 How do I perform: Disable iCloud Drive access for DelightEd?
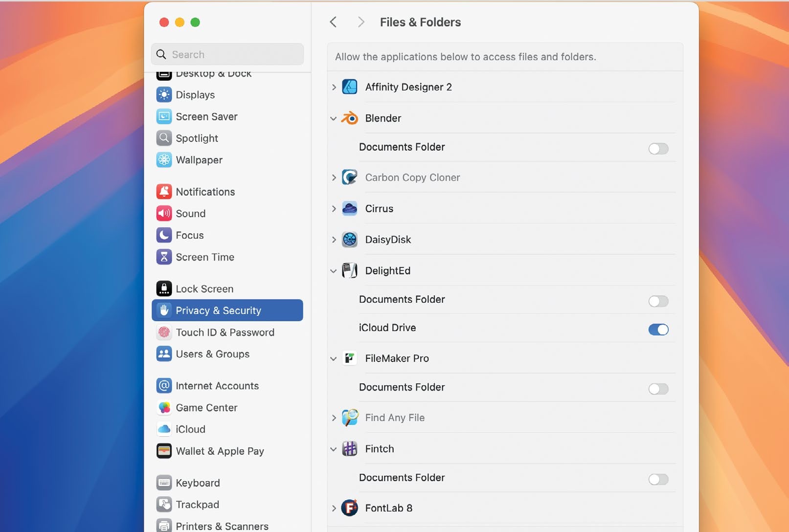tap(658, 330)
